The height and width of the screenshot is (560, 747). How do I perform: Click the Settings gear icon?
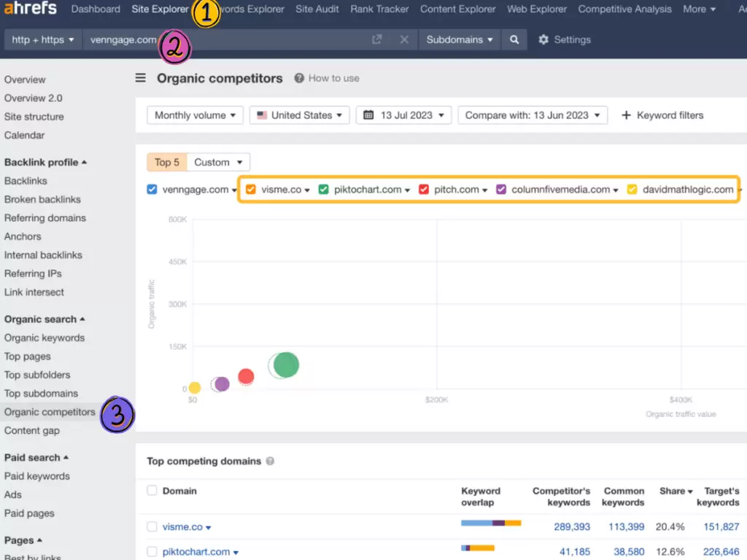543,39
